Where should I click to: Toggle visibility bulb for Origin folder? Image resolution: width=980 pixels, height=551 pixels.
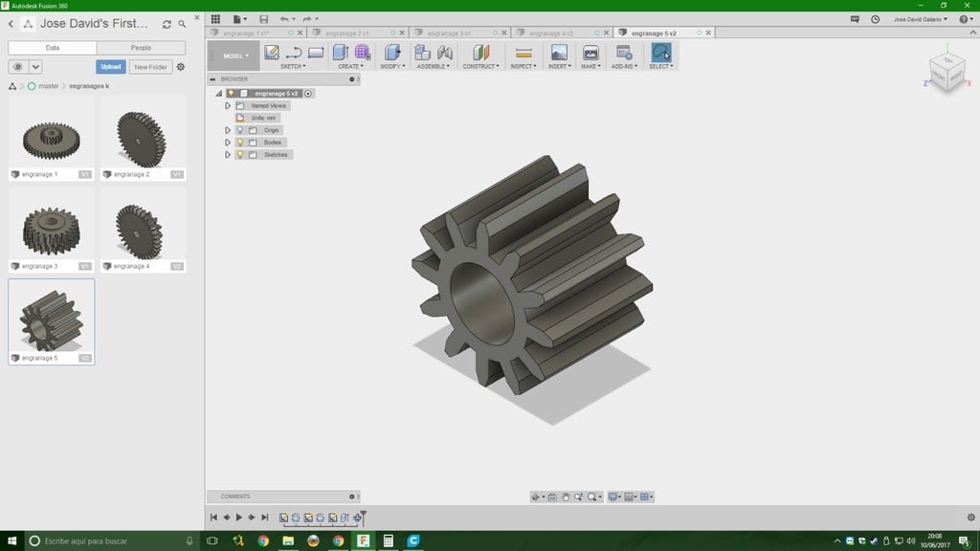point(240,130)
